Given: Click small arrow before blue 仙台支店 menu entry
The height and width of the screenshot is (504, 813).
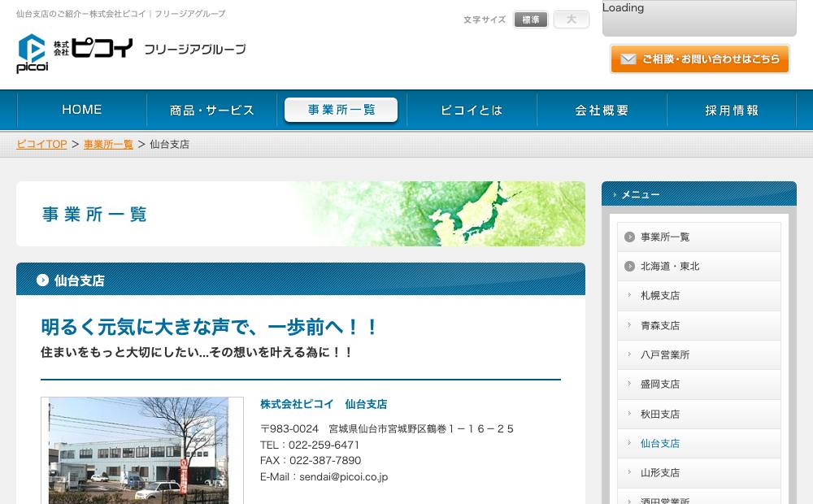Looking at the screenshot, I should (629, 443).
